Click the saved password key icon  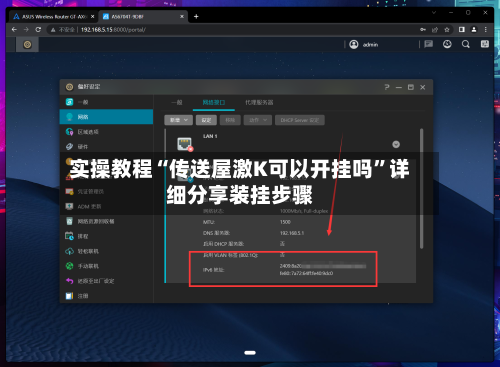(x=423, y=30)
